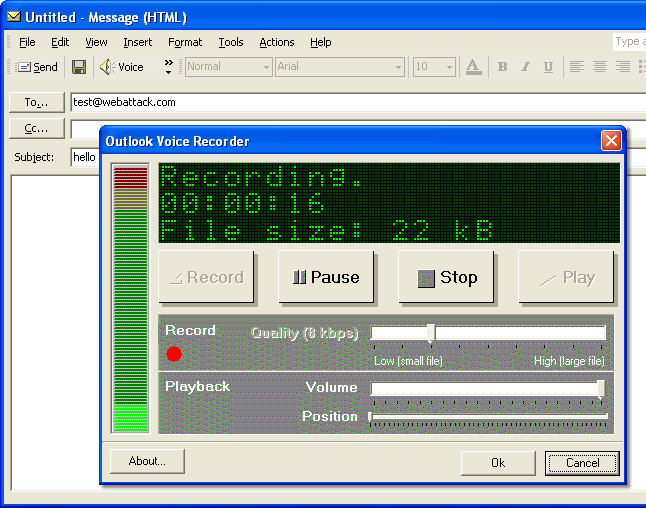Open the font size 10 dropdown

pos(434,67)
